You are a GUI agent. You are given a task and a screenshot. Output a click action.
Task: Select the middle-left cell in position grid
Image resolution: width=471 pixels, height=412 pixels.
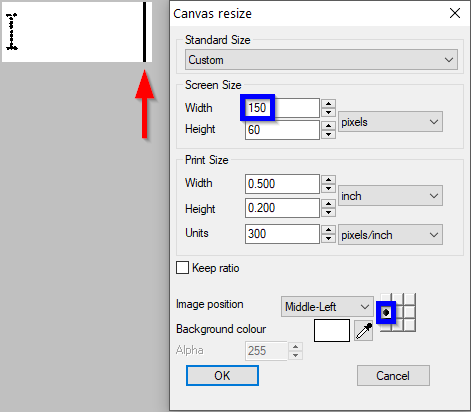click(x=386, y=313)
